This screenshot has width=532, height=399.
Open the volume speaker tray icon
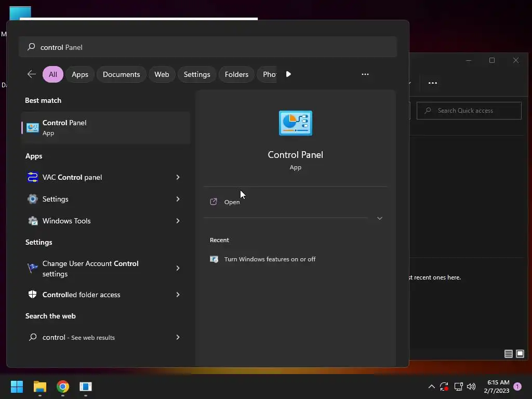click(x=471, y=387)
